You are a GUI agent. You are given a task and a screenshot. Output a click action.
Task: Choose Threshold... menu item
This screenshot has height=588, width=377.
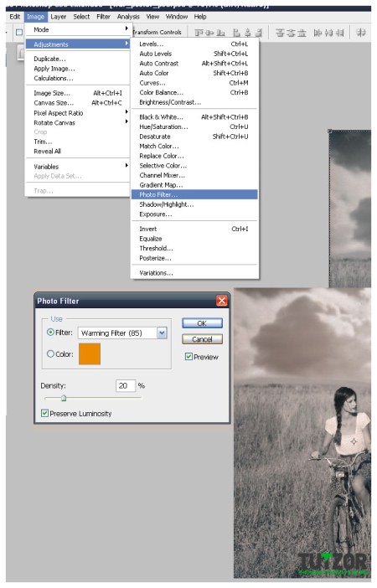point(194,248)
